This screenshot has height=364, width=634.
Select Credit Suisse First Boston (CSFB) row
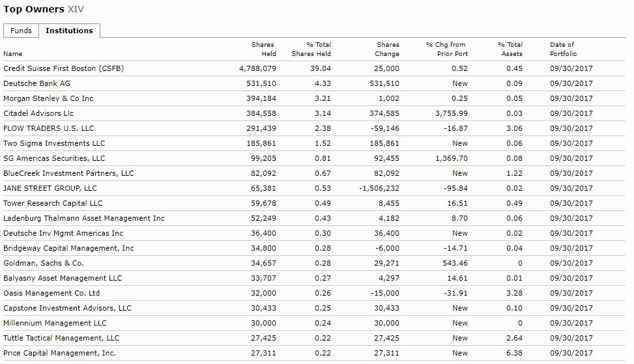(315, 68)
